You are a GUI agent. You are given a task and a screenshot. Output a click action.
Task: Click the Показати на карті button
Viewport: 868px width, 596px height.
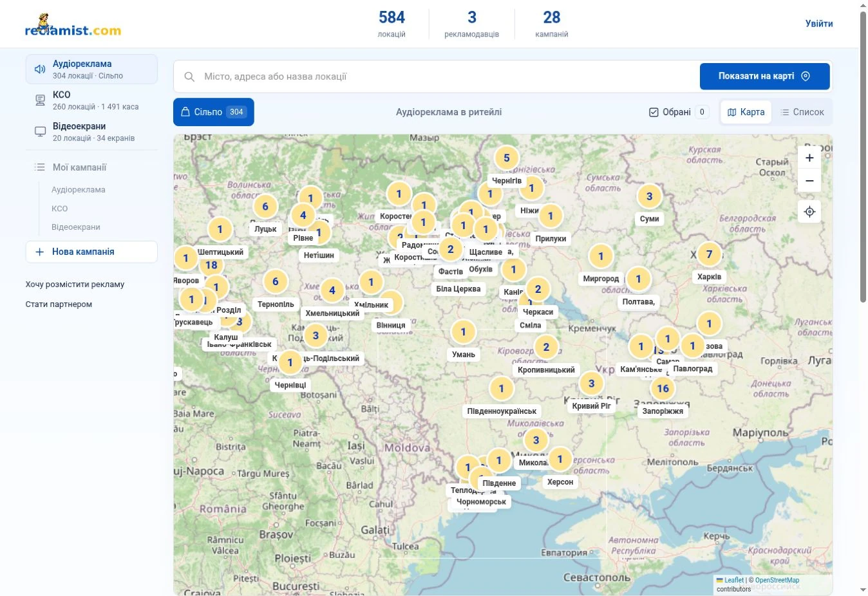pos(765,76)
